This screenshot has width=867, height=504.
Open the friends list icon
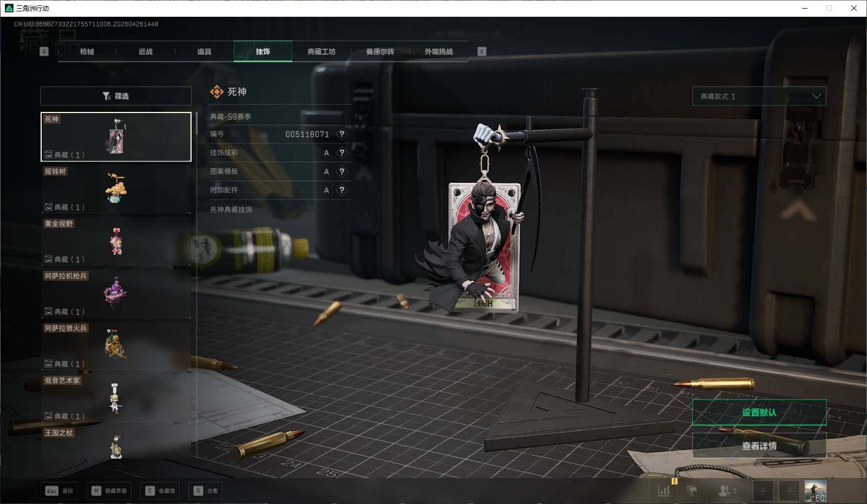(726, 491)
